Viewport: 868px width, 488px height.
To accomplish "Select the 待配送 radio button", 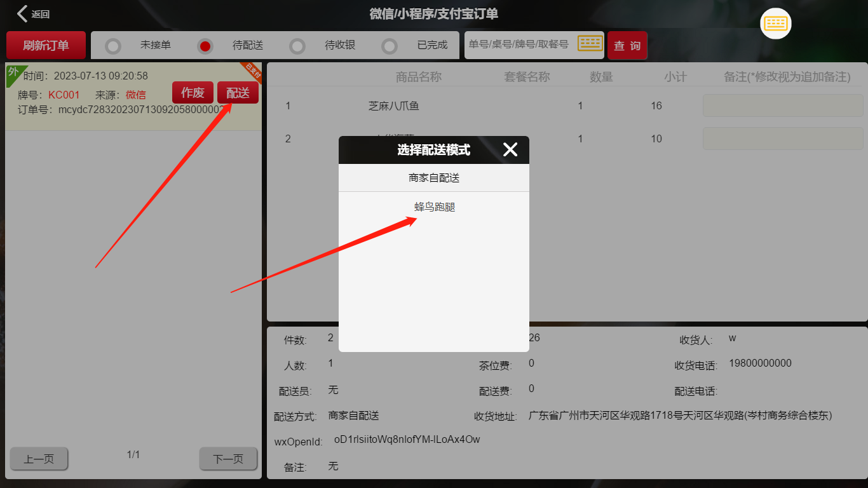I will pyautogui.click(x=205, y=46).
